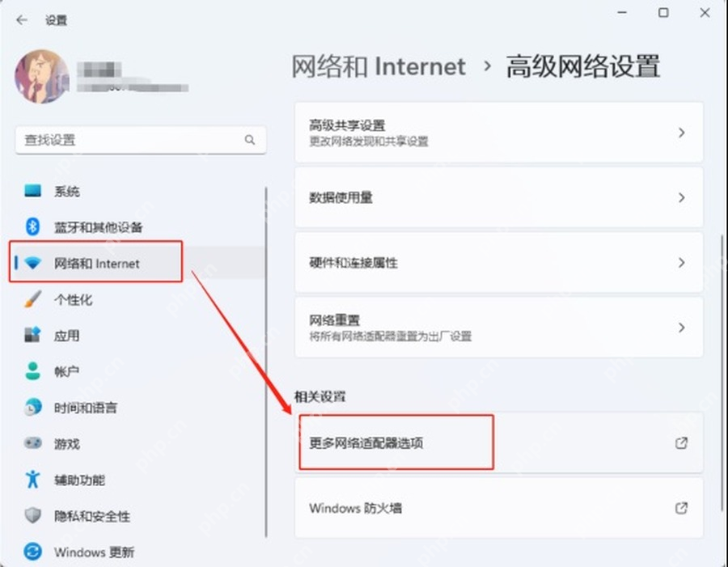The image size is (728, 567).
Task: Minimize the Settings window
Action: click(x=622, y=13)
